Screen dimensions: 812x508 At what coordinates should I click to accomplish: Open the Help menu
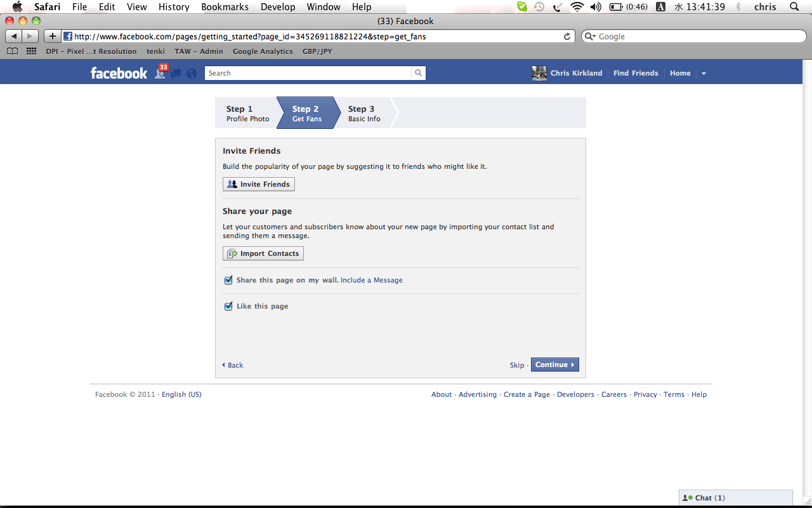pyautogui.click(x=362, y=6)
